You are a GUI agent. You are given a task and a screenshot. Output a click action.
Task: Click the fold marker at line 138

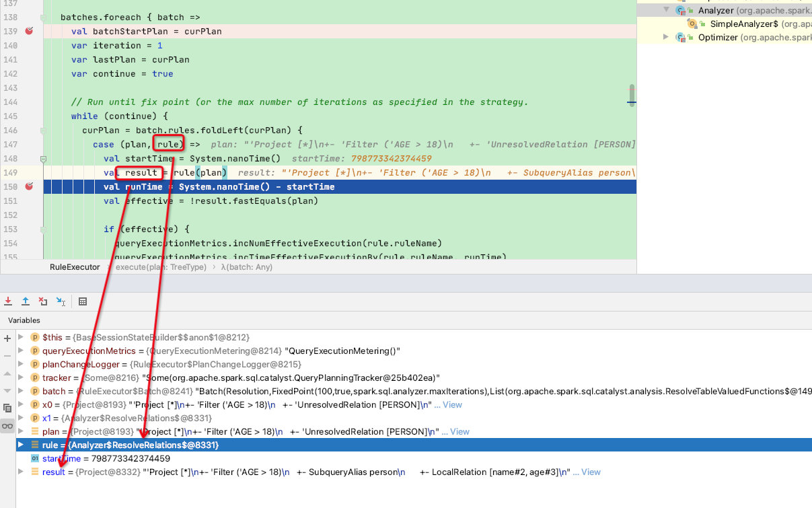(x=44, y=17)
